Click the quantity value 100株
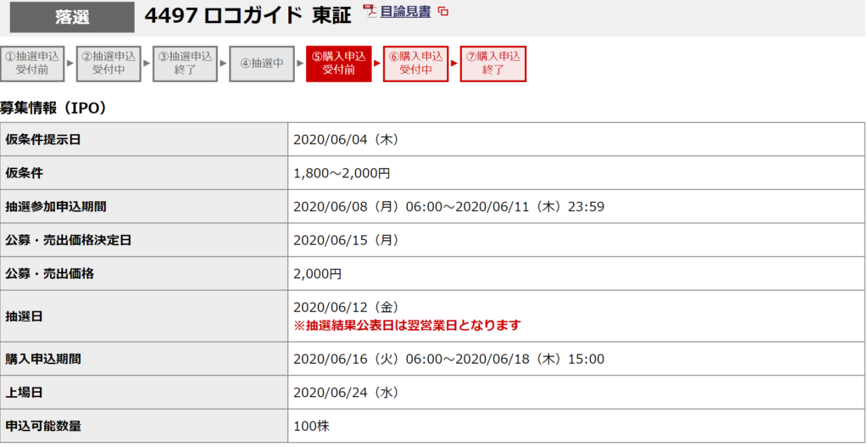Screen dimensions: 868x447 coord(312,426)
